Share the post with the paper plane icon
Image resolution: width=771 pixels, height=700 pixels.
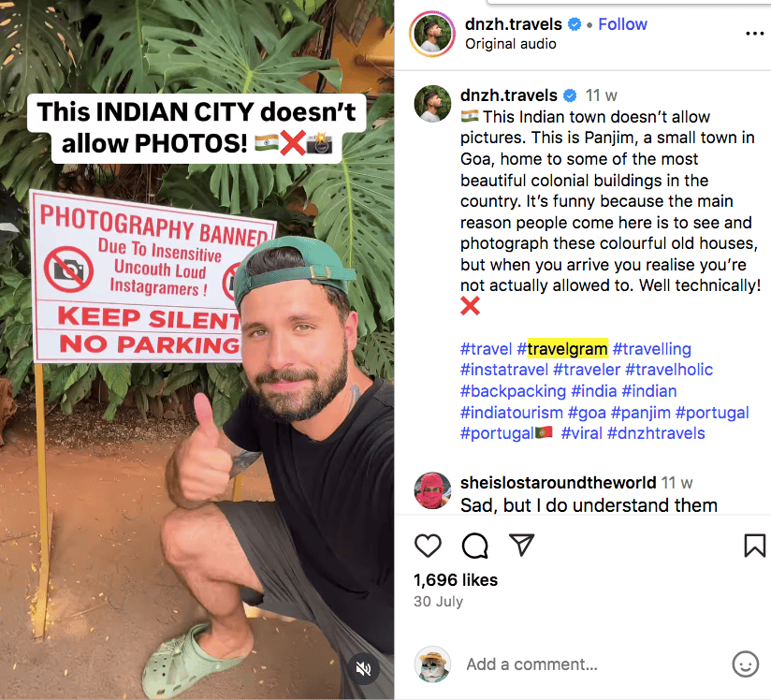(x=521, y=546)
